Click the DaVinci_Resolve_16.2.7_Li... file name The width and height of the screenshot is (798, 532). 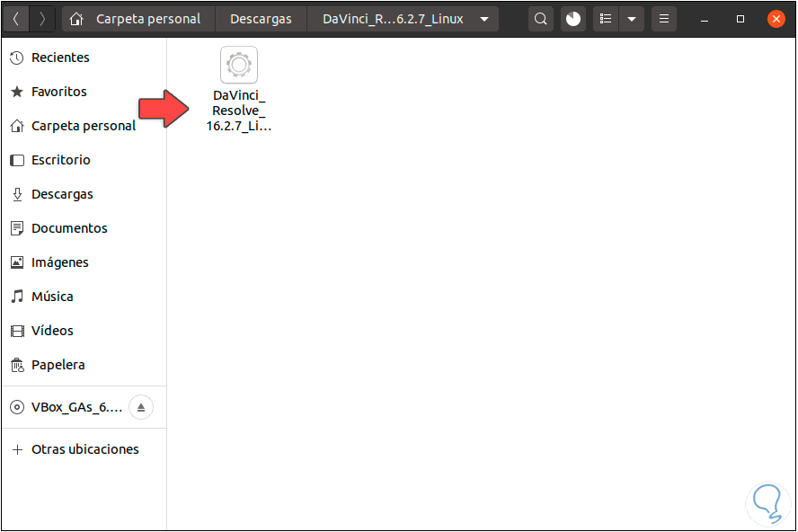[239, 111]
